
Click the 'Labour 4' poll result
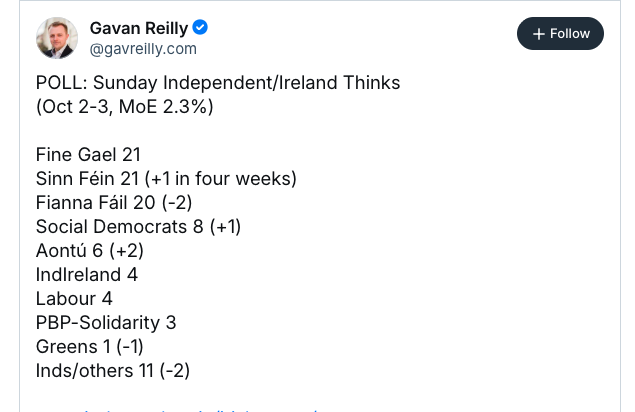click(x=74, y=299)
